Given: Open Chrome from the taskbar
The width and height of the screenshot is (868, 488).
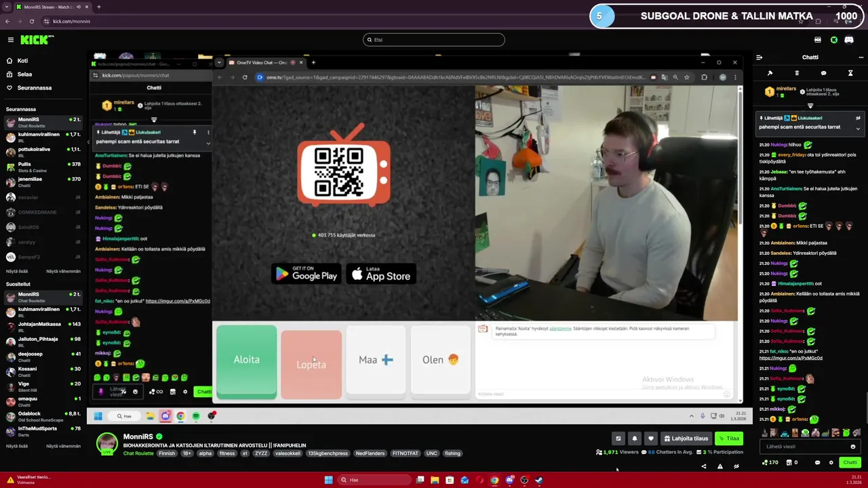Looking at the screenshot, I should [x=494, y=480].
